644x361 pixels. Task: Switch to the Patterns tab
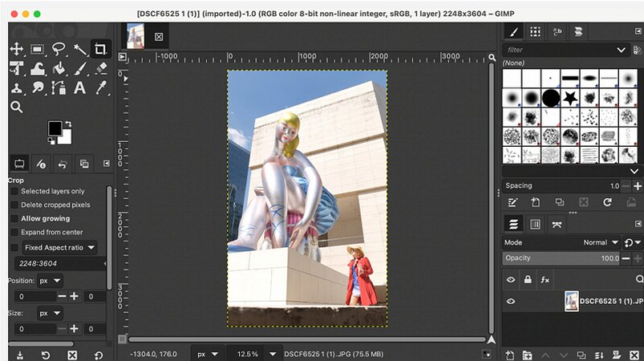click(535, 31)
